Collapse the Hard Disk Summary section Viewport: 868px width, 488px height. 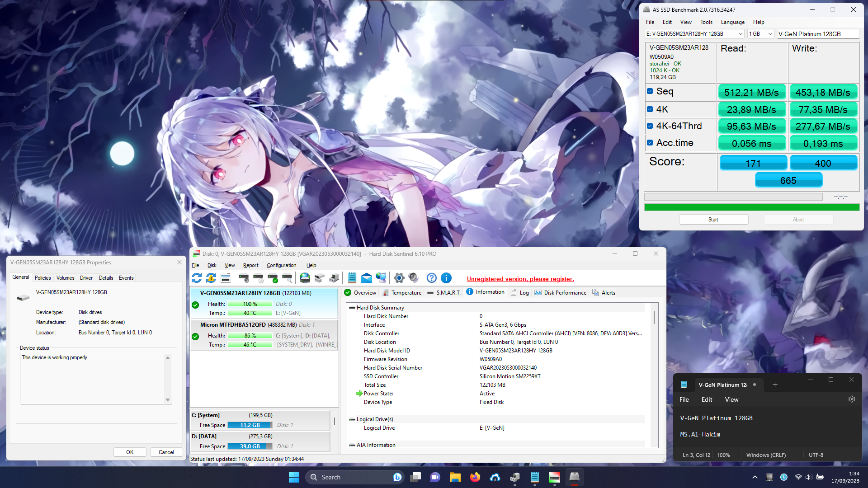tap(352, 308)
